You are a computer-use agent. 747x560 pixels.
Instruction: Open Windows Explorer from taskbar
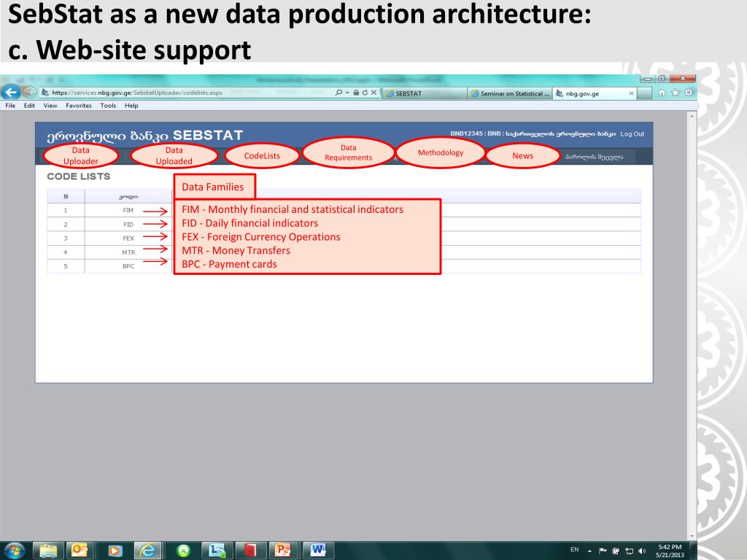(x=48, y=551)
